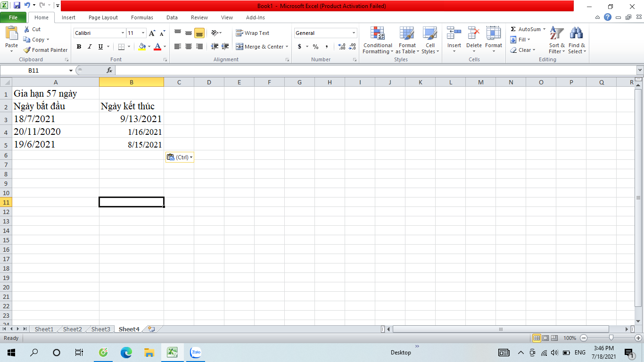Image resolution: width=644 pixels, height=362 pixels.
Task: Open Sheet2 worksheet tab
Action: click(x=73, y=329)
